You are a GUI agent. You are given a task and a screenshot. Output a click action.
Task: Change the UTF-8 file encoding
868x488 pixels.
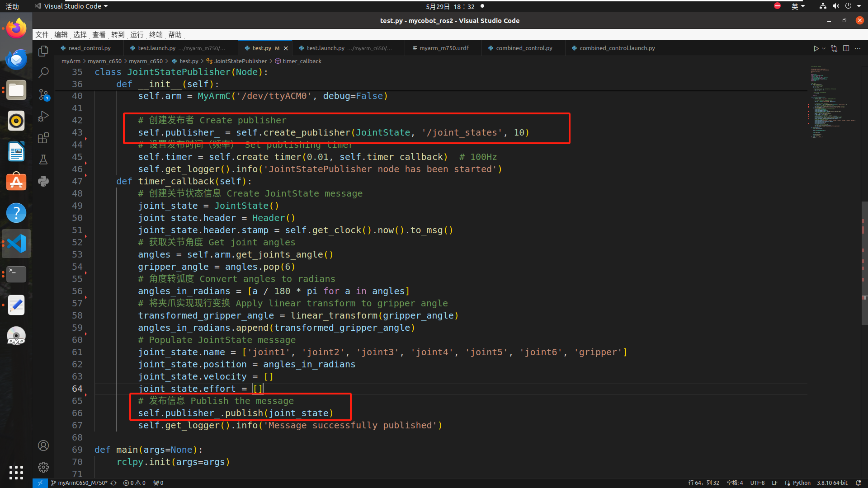pyautogui.click(x=757, y=483)
